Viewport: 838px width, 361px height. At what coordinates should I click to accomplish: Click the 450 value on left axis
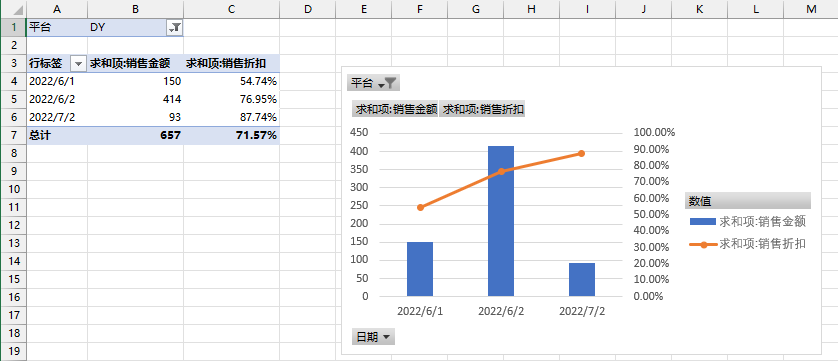pos(358,132)
